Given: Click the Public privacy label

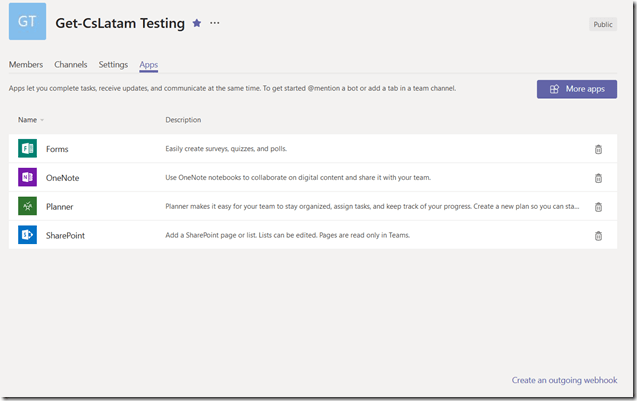Looking at the screenshot, I should (x=602, y=24).
